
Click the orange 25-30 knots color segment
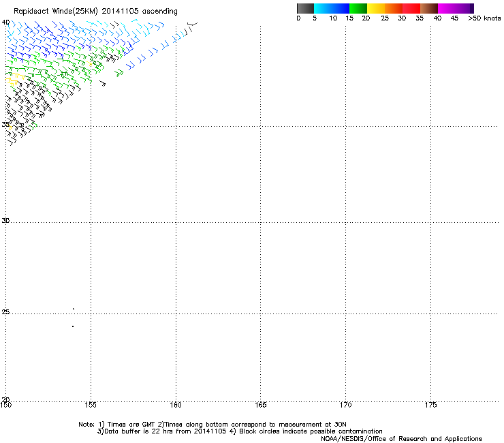click(394, 8)
